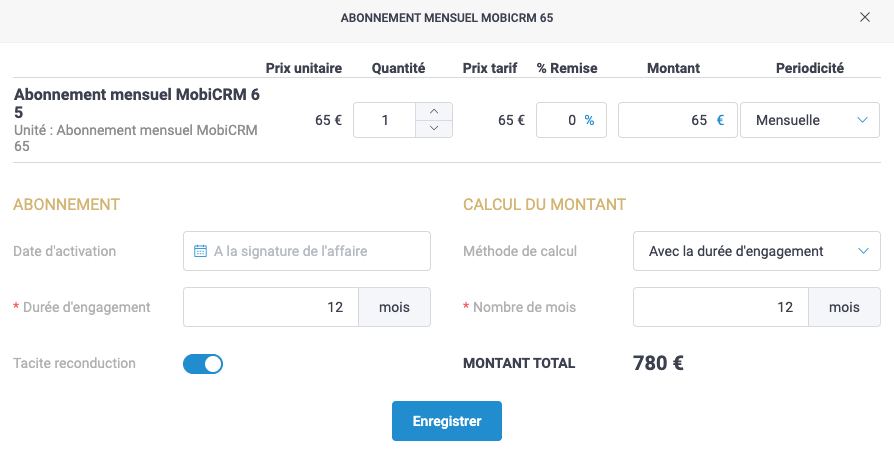Click the mois unit beside Nombre de mois
Screen dimensions: 894x452
[x=844, y=307]
